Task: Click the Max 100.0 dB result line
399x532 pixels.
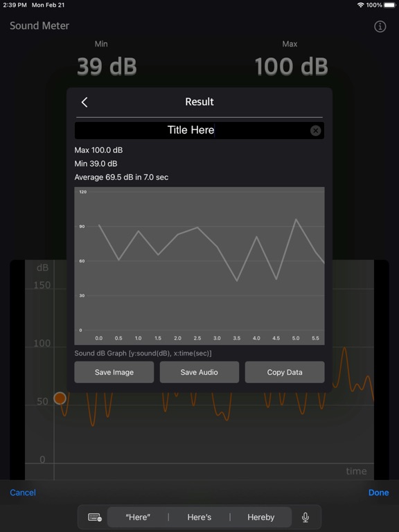Action: coord(99,150)
